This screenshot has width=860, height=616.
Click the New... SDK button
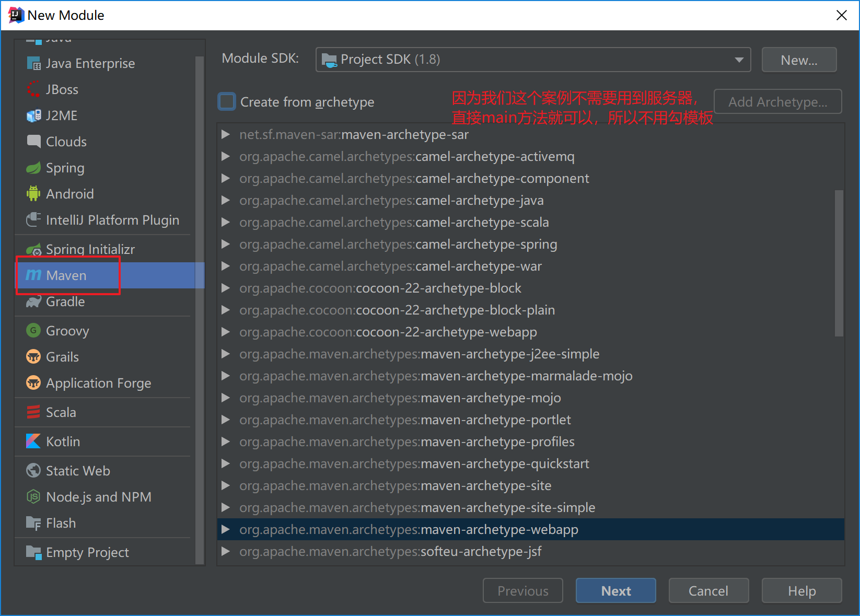coord(799,60)
